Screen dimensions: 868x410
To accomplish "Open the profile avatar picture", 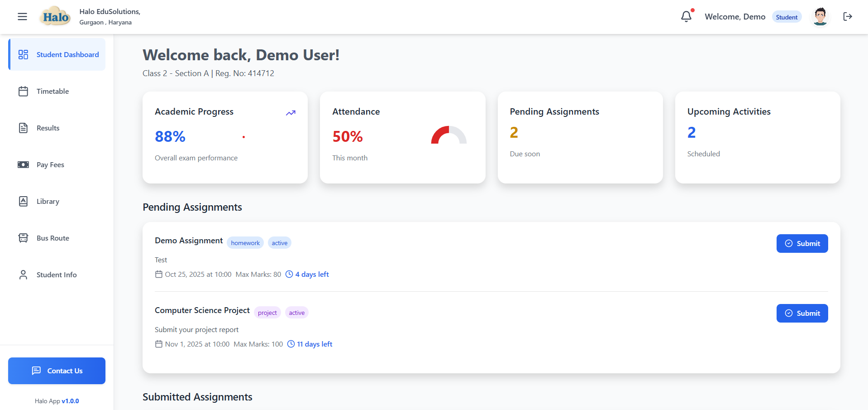I will click(x=820, y=16).
